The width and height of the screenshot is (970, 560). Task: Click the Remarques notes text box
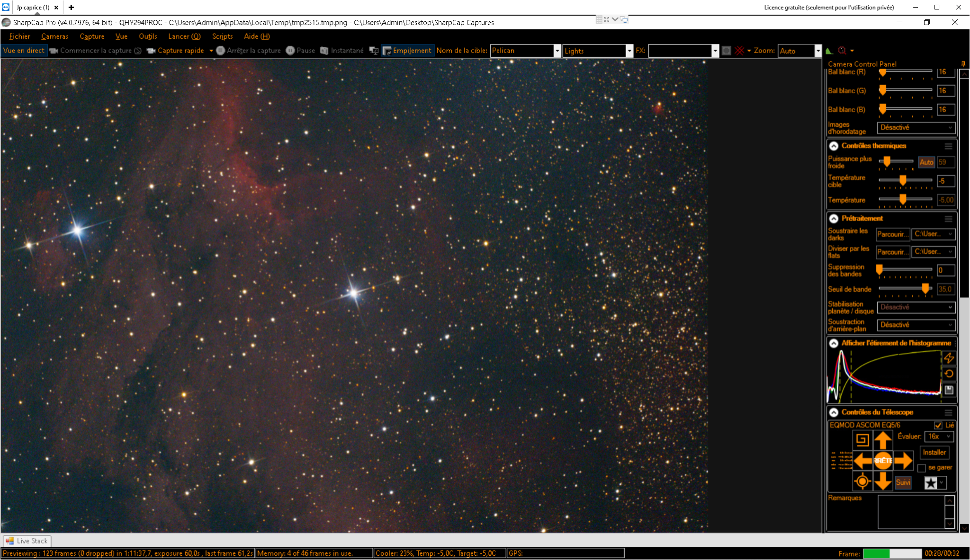pos(911,512)
